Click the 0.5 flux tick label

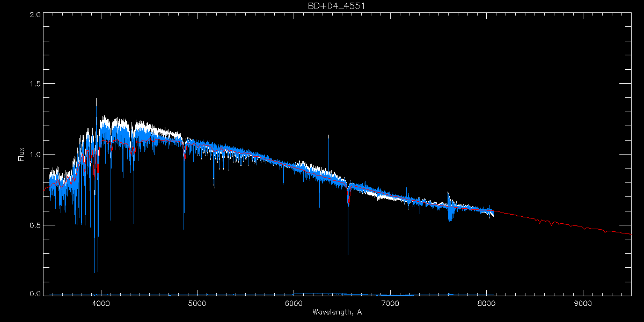coord(34,225)
